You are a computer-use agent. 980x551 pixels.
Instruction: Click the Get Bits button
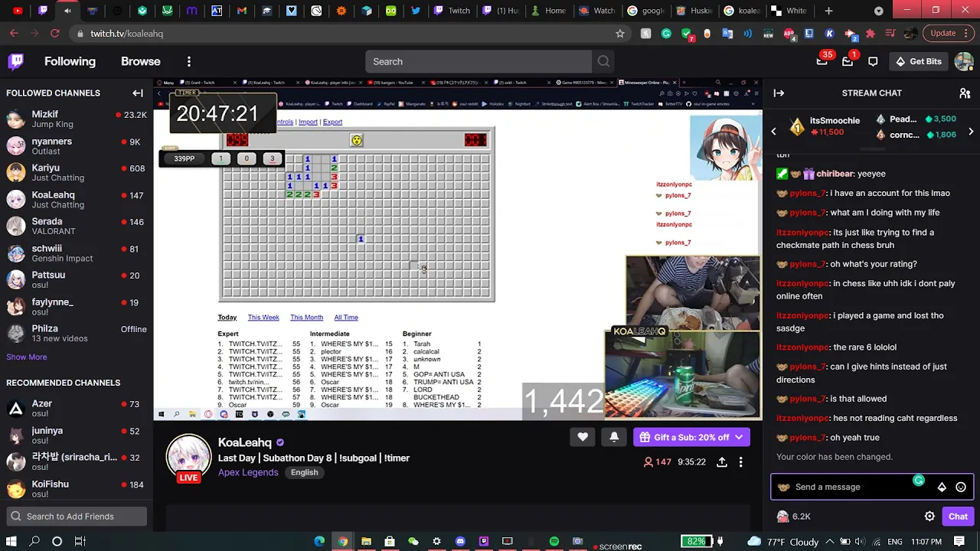pos(918,61)
